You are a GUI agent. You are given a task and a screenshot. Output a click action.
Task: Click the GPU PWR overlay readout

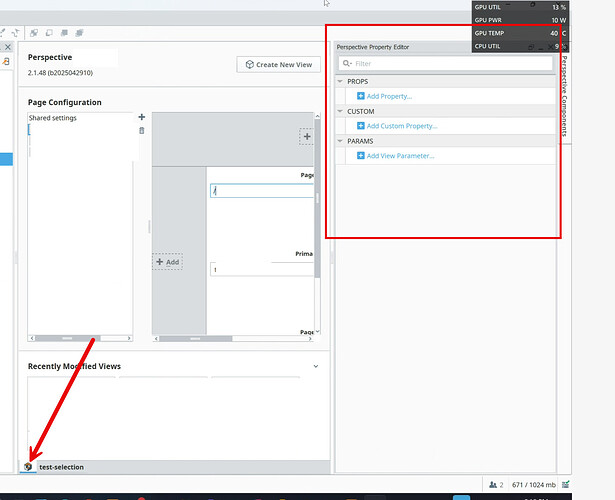point(520,20)
